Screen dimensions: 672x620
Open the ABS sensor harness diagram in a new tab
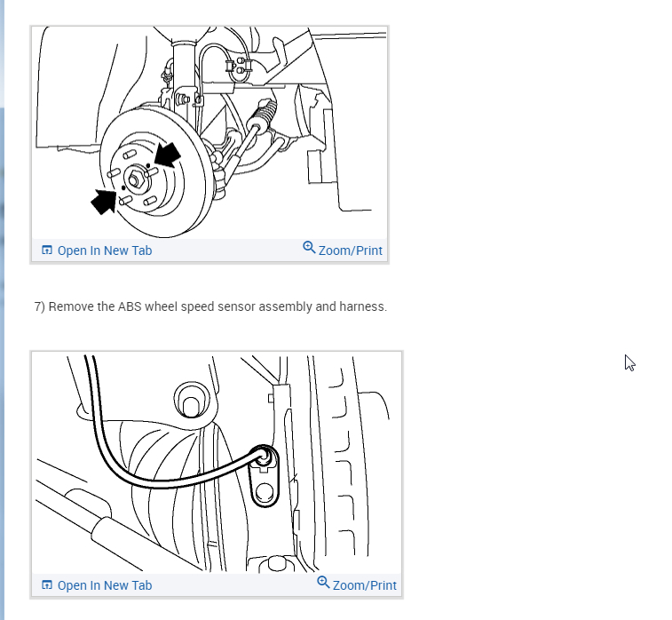pyautogui.click(x=97, y=585)
